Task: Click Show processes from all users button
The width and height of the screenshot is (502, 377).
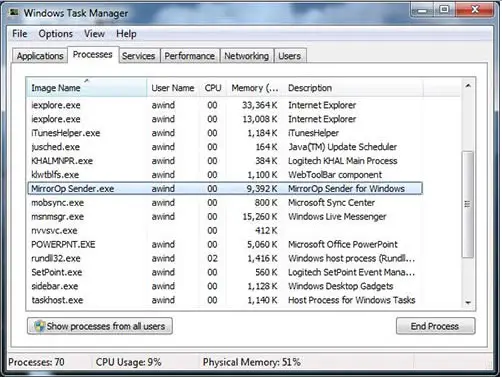Action: click(x=100, y=326)
